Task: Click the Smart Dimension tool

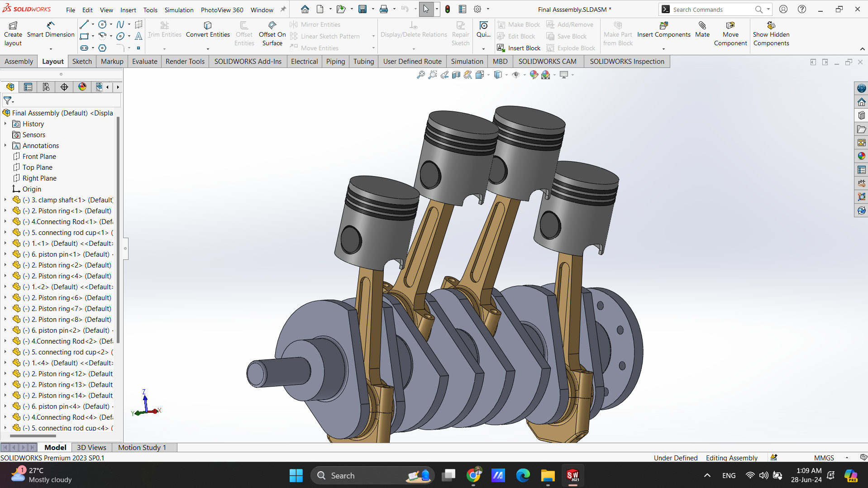Action: pyautogui.click(x=51, y=30)
